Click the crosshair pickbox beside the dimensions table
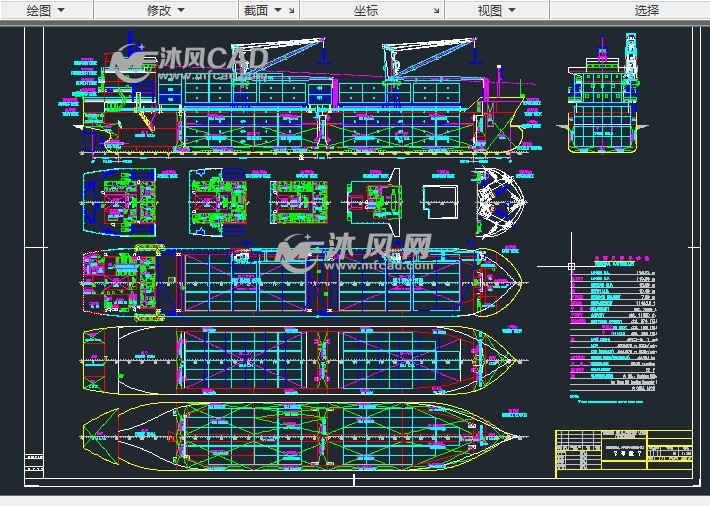The height and width of the screenshot is (506, 710). click(x=571, y=267)
